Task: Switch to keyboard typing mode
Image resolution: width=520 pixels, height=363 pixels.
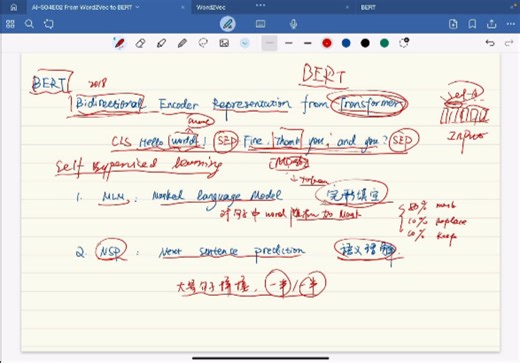Action: pos(260,24)
